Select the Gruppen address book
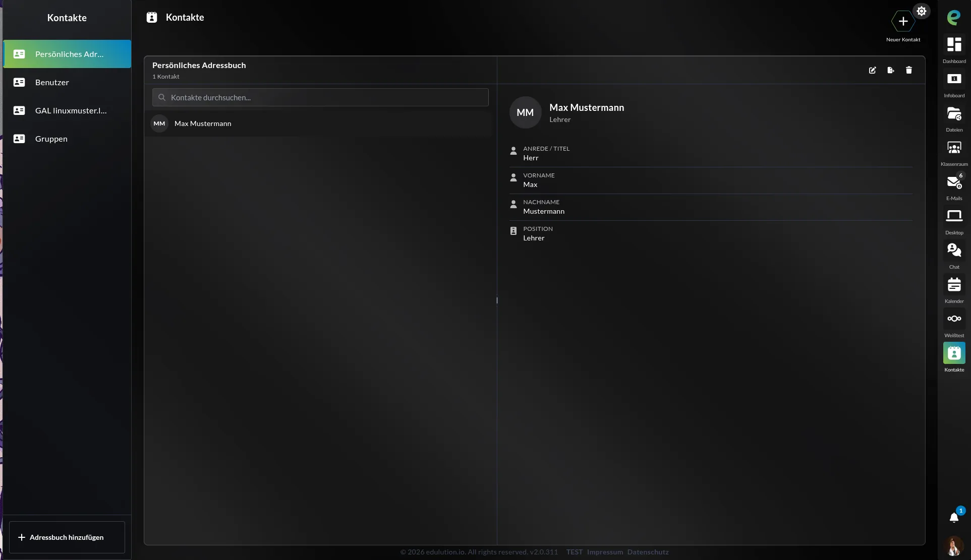 (67, 139)
